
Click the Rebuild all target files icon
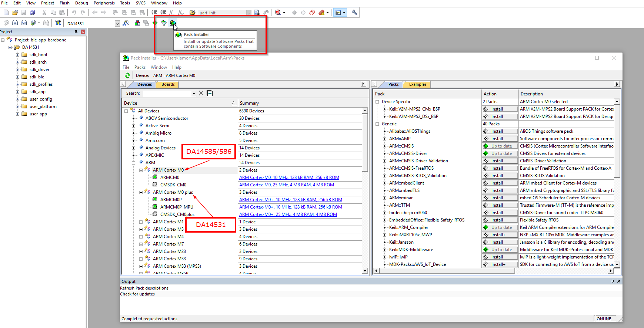pyautogui.click(x=24, y=23)
